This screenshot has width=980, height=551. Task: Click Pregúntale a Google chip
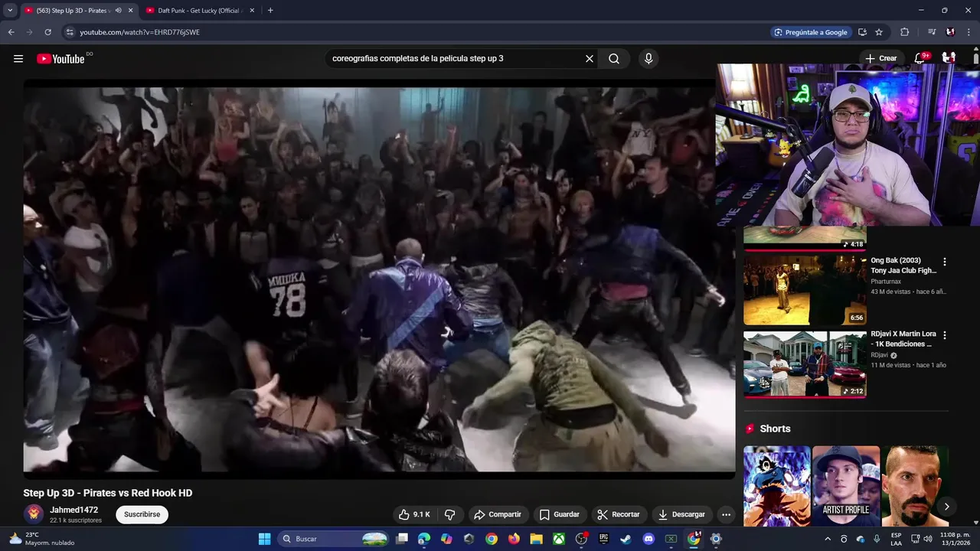click(x=810, y=32)
